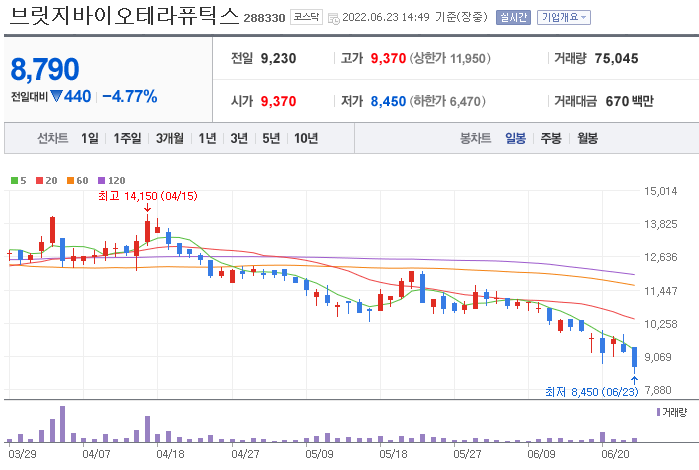Image resolution: width=699 pixels, height=470 pixels.
Task: Select the 3개월 line chart tab
Action: click(x=170, y=138)
